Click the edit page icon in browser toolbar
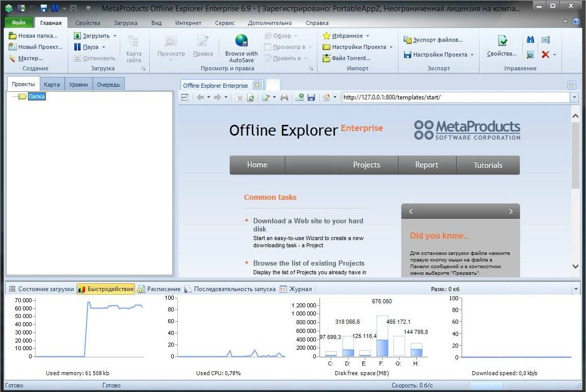Image resolution: width=586 pixels, height=392 pixels. click(265, 97)
